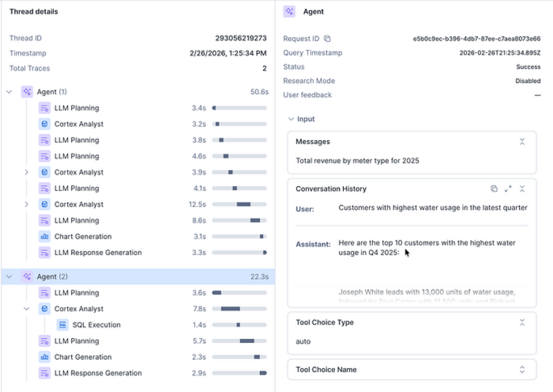Copy the Conversation History content

(x=494, y=189)
